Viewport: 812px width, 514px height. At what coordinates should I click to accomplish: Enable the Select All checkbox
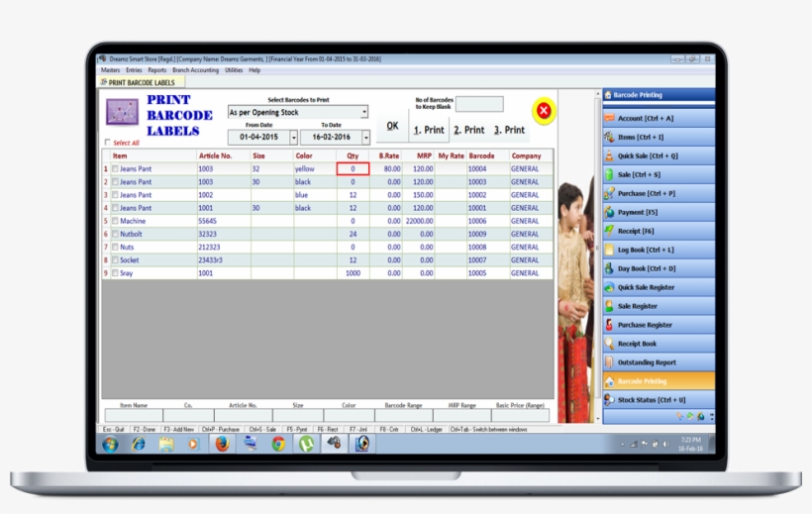click(108, 143)
